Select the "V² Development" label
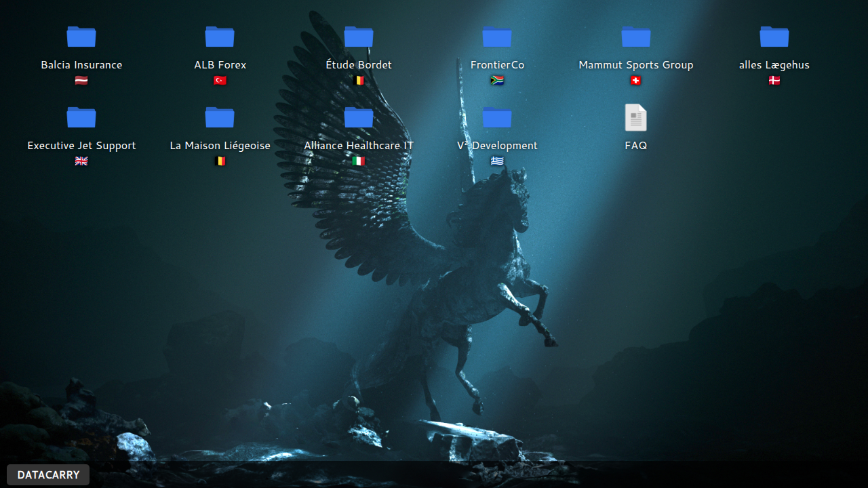The height and width of the screenshot is (488, 868). (497, 146)
